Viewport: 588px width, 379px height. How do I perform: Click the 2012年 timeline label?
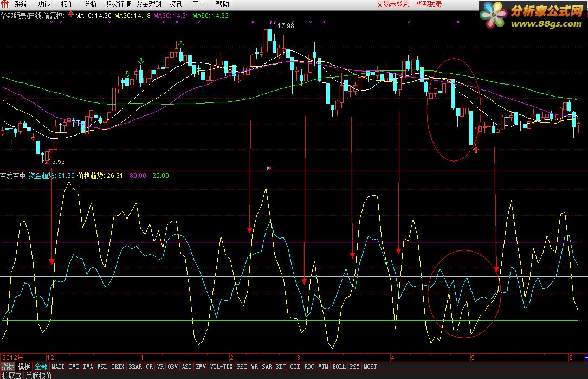[13, 358]
